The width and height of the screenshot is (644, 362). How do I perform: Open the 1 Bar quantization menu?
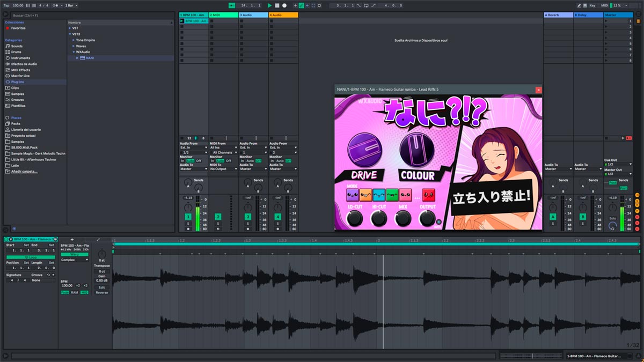point(71,5)
